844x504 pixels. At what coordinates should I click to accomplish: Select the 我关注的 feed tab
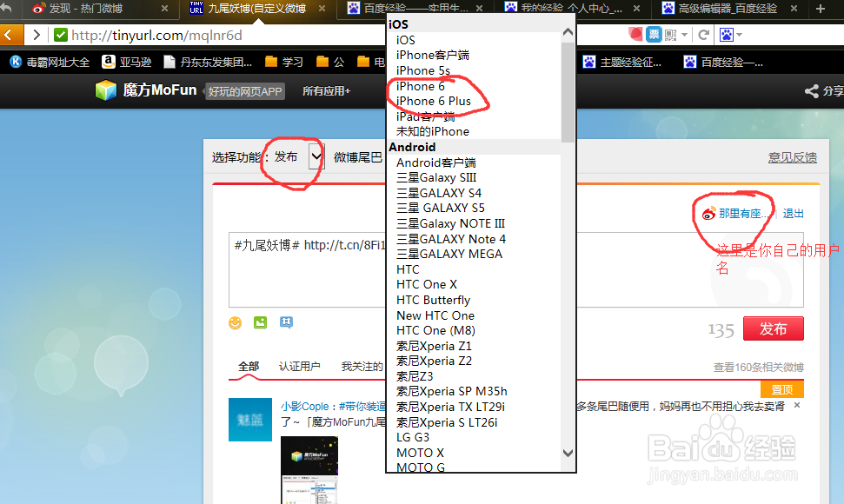coord(362,367)
